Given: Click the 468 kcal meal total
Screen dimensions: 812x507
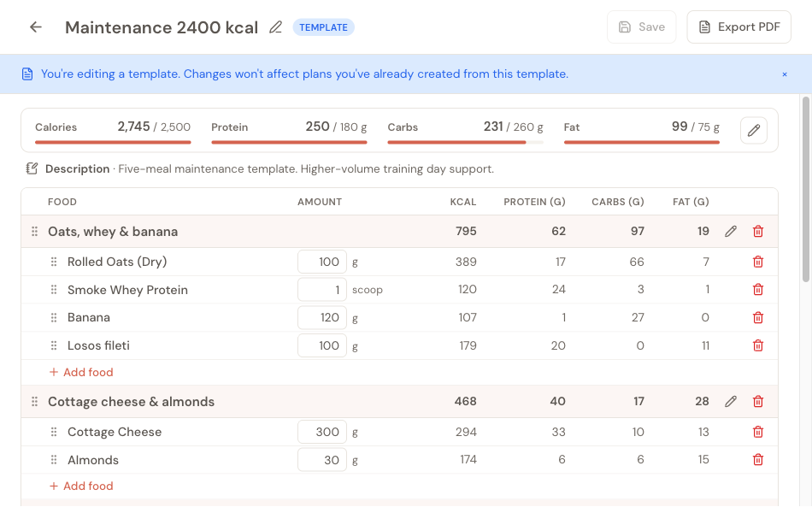Looking at the screenshot, I should coord(466,401).
